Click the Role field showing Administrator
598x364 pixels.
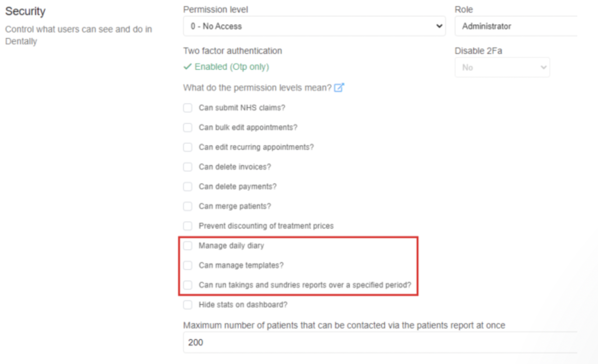[515, 27]
